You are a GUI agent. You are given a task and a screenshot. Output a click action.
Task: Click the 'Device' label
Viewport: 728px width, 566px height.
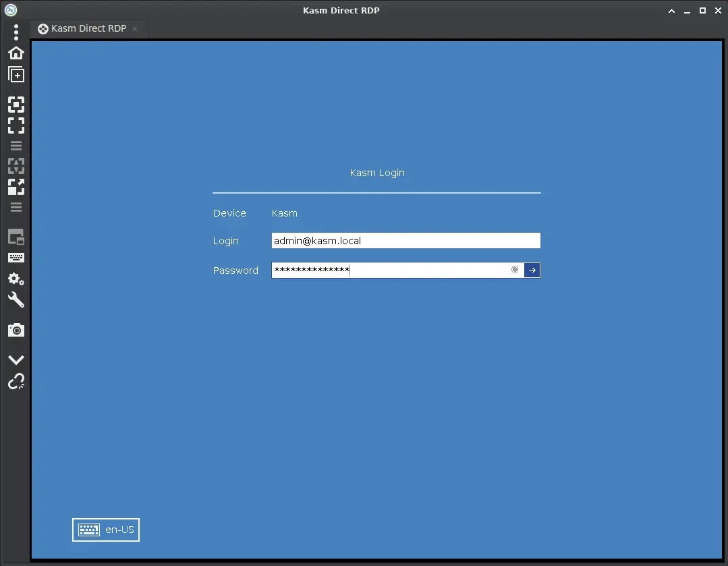pyautogui.click(x=229, y=213)
